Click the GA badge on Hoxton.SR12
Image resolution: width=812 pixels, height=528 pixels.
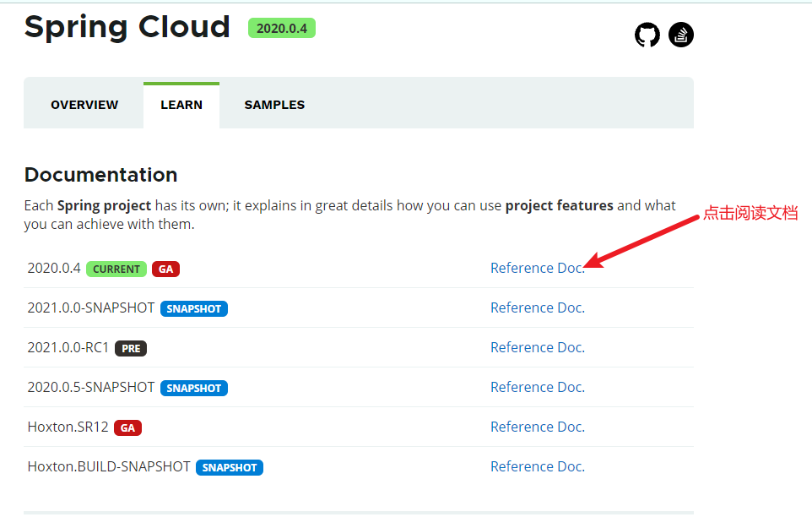(x=128, y=428)
